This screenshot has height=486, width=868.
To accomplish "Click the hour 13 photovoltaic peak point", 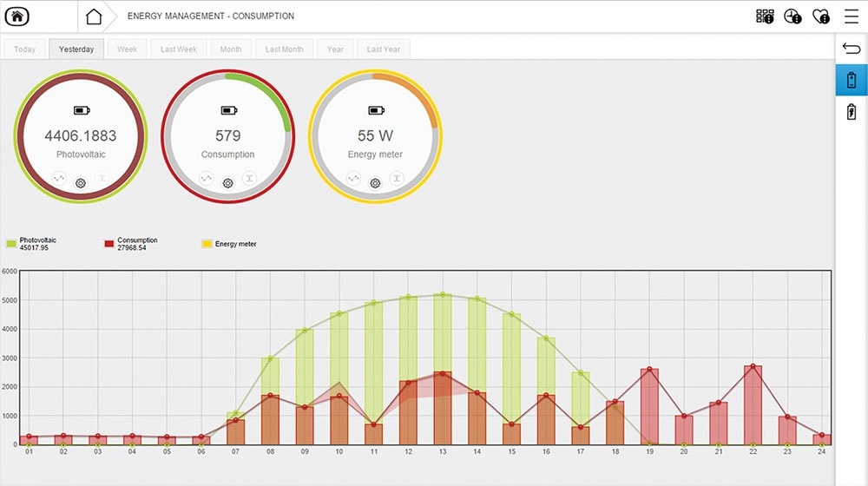I will (444, 295).
